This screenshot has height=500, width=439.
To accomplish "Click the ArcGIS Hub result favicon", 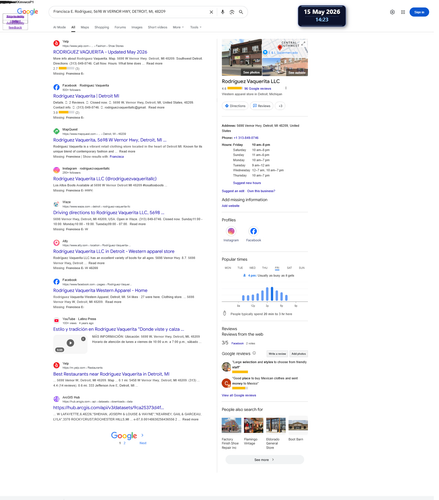I will [56, 399].
